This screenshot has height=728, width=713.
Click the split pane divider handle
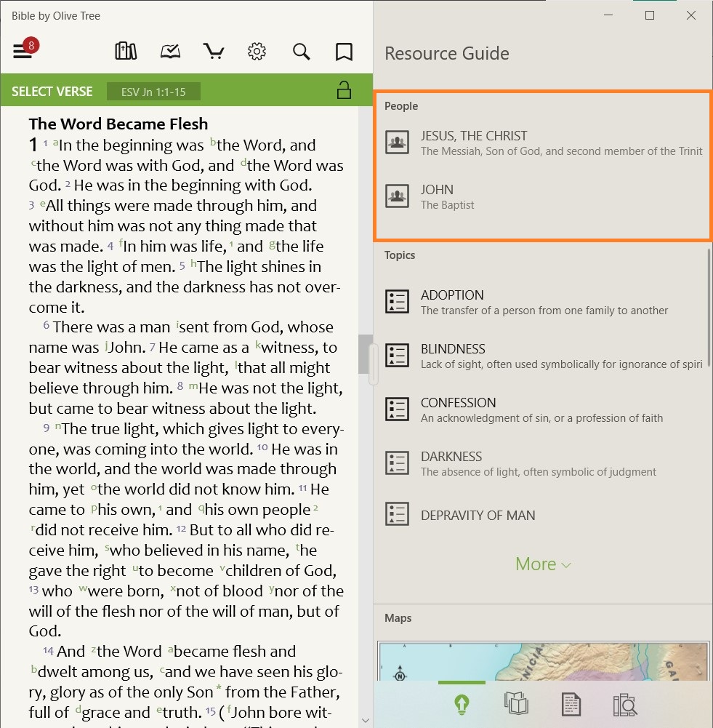tap(374, 364)
